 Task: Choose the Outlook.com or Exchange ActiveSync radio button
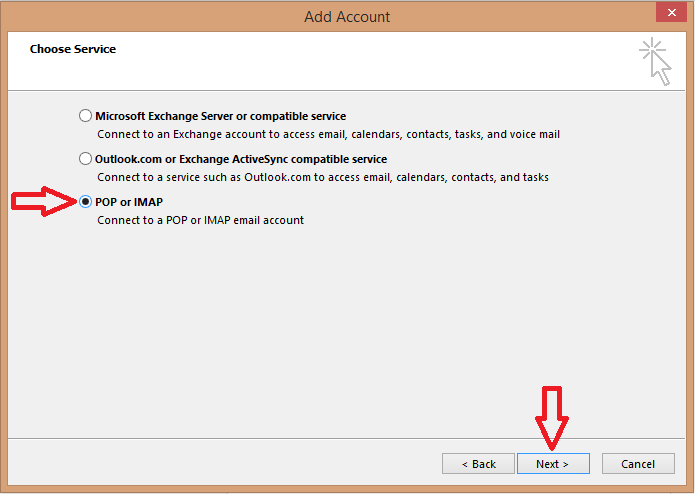85,159
